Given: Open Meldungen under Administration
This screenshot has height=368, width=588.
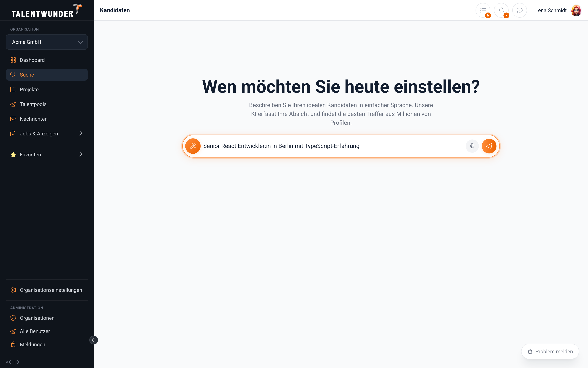Looking at the screenshot, I should tap(47, 344).
